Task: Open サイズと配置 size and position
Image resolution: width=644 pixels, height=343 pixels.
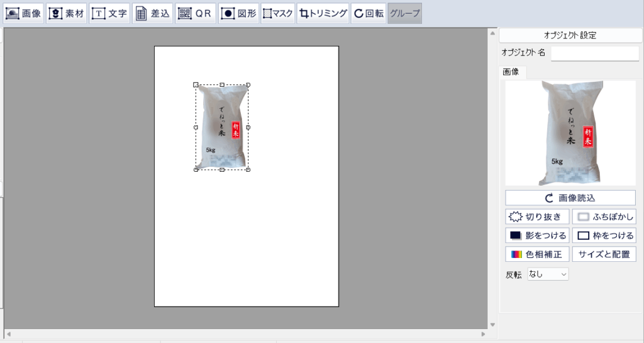Action: 604,254
